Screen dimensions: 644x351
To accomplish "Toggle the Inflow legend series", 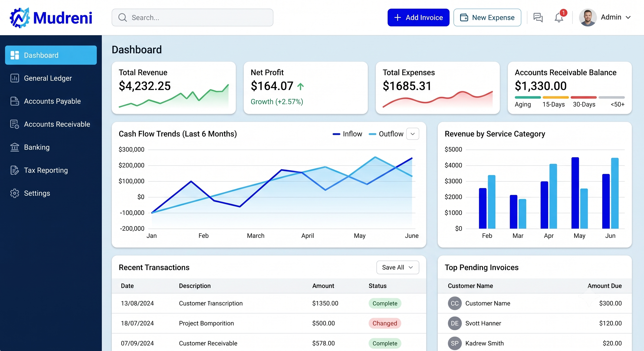I will click(347, 134).
